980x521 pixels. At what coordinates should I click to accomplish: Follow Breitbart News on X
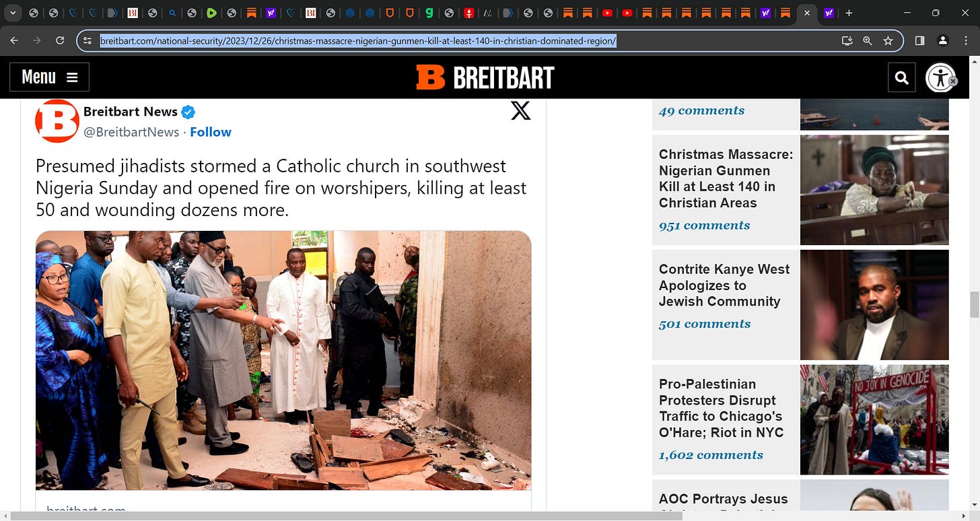point(211,132)
